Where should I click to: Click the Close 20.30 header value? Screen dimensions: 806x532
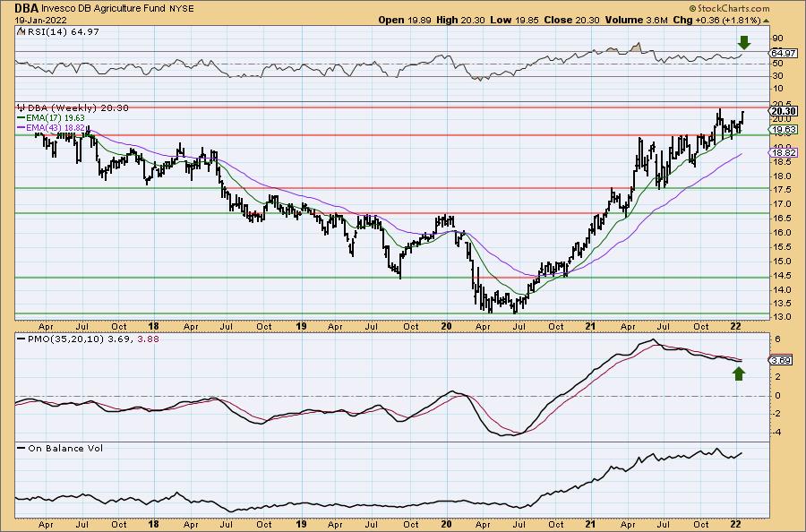(x=570, y=20)
